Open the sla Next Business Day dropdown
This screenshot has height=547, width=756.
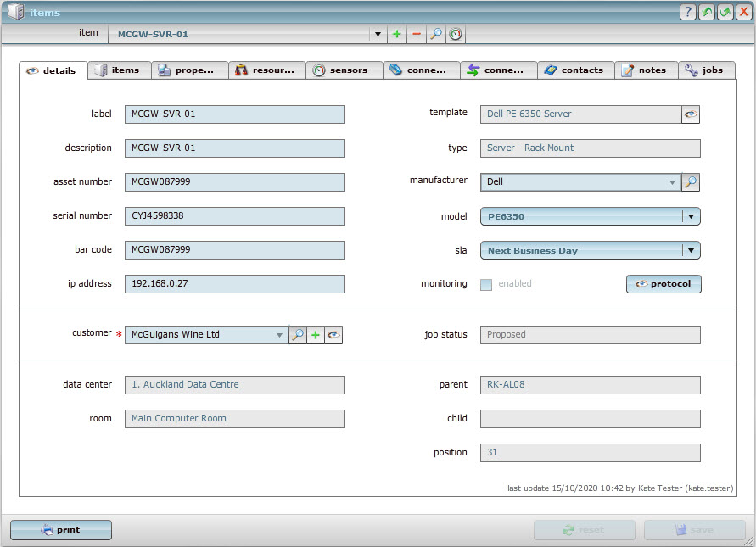click(x=691, y=250)
